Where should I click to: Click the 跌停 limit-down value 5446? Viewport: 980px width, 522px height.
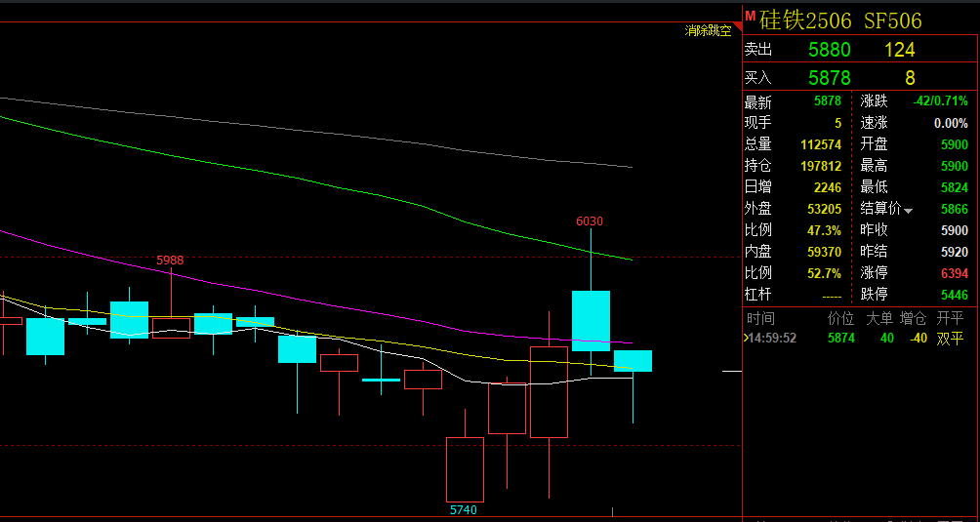955,294
